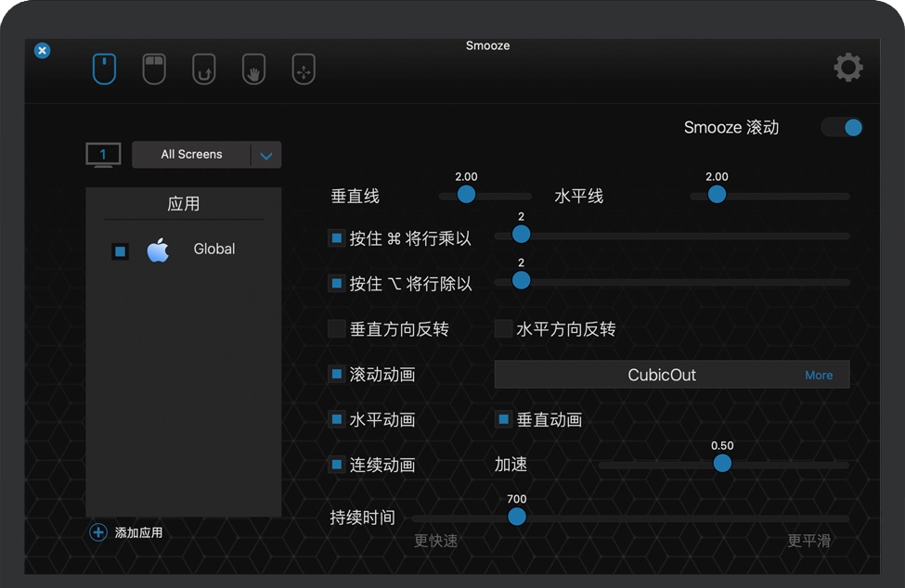Click the 持续时间 label
This screenshot has height=588, width=905.
[362, 518]
